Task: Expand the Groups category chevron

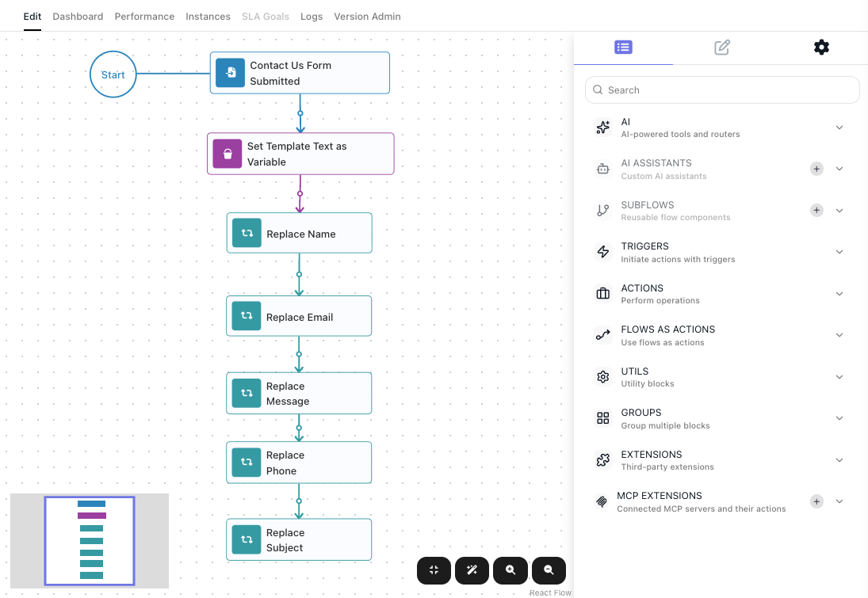Action: pyautogui.click(x=839, y=418)
